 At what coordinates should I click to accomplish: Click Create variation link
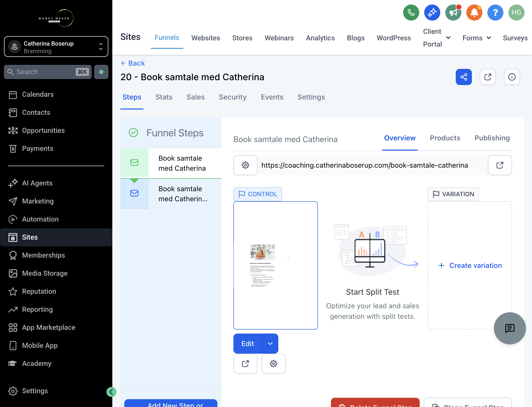[x=470, y=265]
